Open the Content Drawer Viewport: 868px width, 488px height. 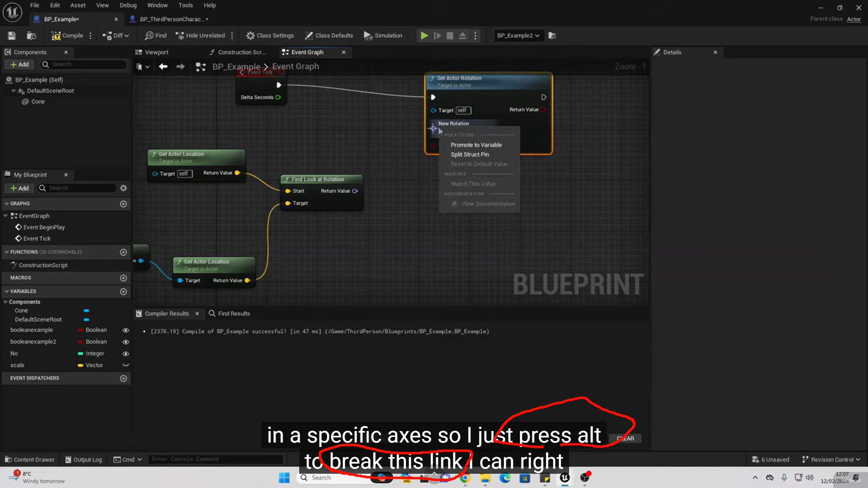coord(30,460)
